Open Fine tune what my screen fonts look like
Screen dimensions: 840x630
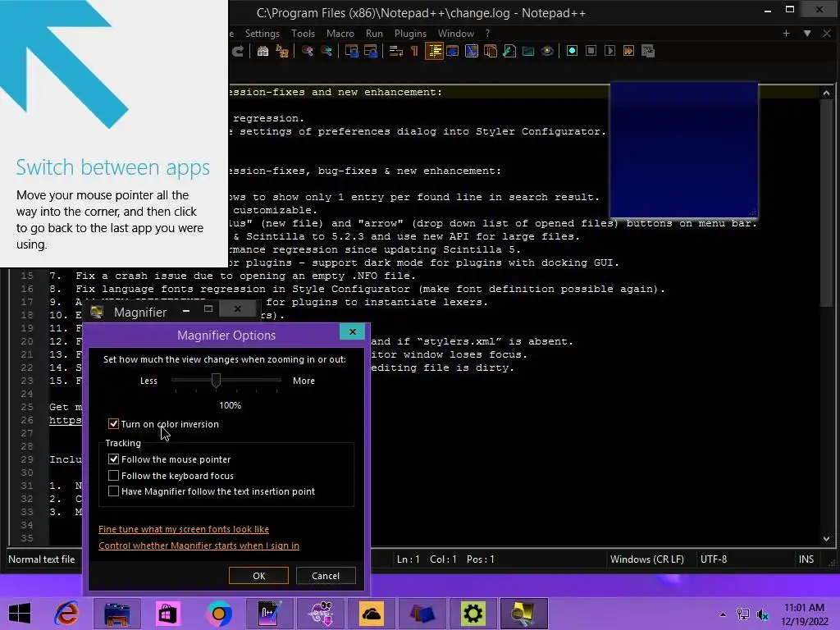184,529
